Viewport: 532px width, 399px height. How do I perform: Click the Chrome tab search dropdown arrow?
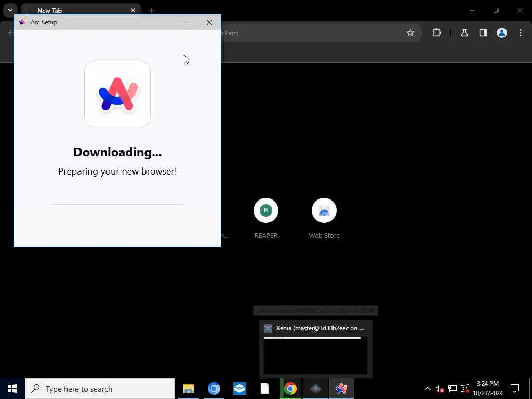coord(10,10)
